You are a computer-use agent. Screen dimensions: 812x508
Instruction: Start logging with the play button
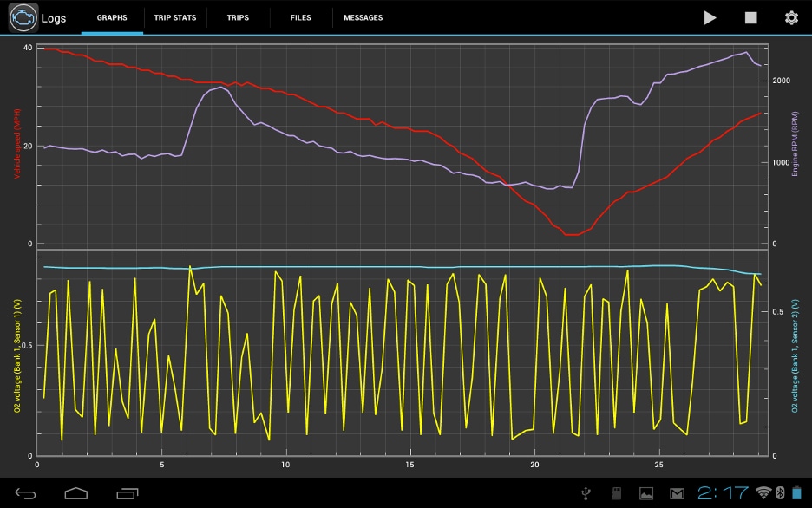coord(710,17)
